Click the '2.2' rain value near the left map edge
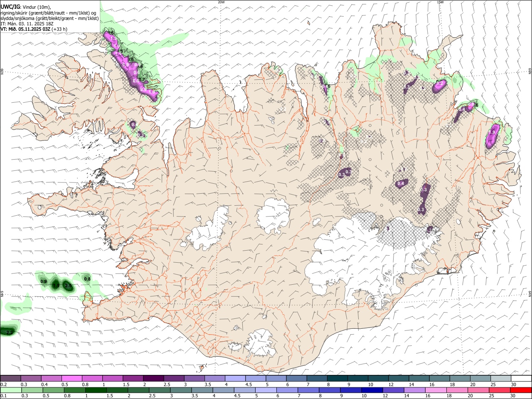Screen dimensions: 532x399 [x=10, y=332]
